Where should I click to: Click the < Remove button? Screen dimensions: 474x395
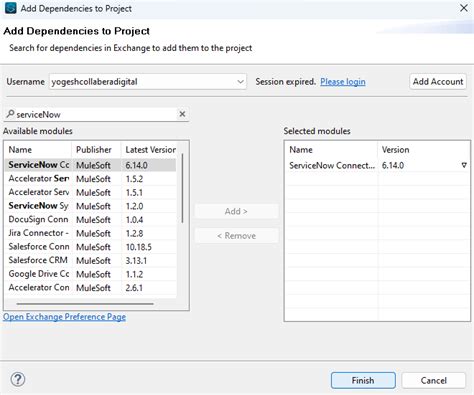click(236, 236)
